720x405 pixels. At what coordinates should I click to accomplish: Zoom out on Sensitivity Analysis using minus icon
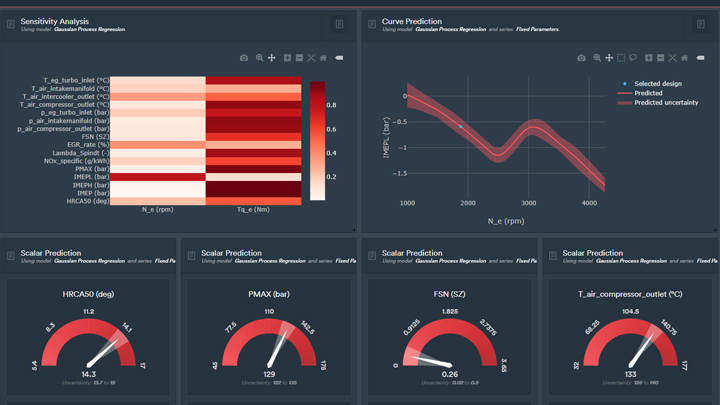pos(299,58)
